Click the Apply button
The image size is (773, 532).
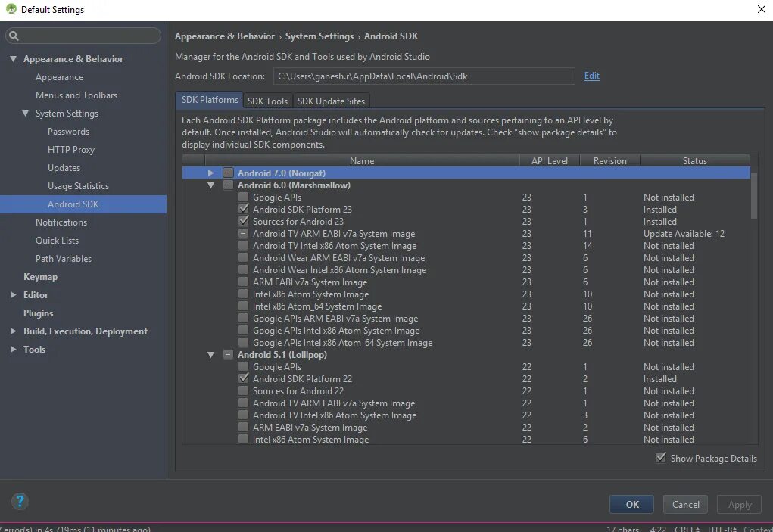tap(740, 505)
